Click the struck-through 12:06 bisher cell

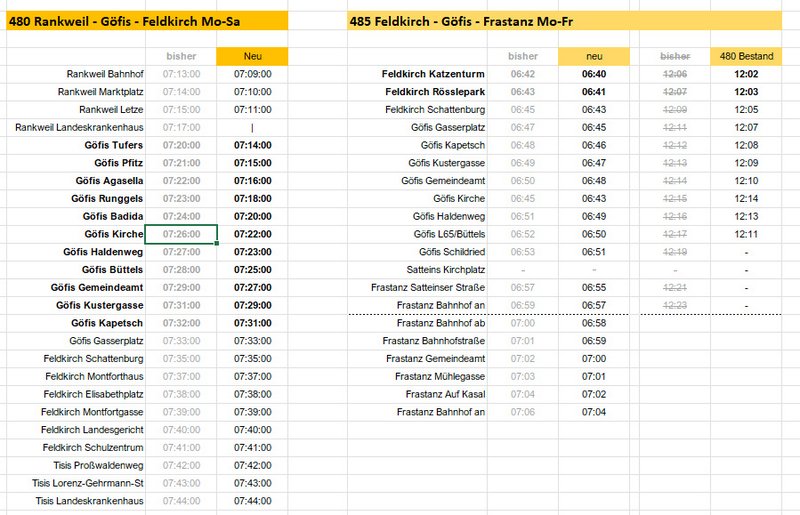coord(674,74)
